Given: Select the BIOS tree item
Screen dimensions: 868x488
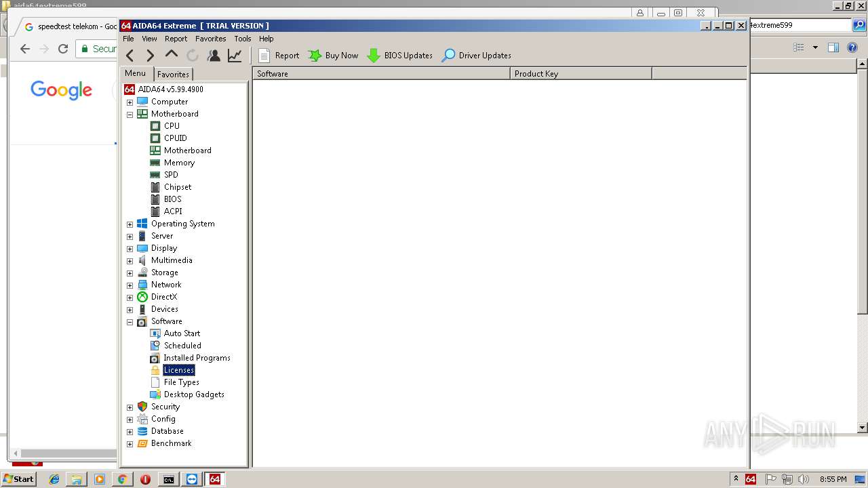Looking at the screenshot, I should tap(172, 199).
